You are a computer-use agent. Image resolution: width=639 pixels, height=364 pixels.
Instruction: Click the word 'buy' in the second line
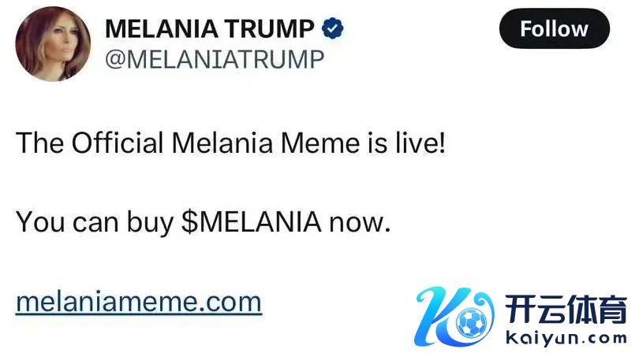[x=151, y=223]
